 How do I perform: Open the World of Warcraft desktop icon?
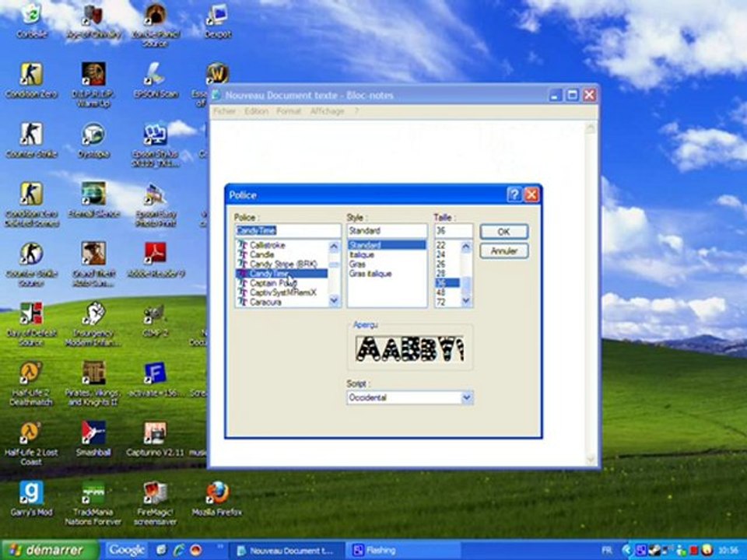(218, 75)
